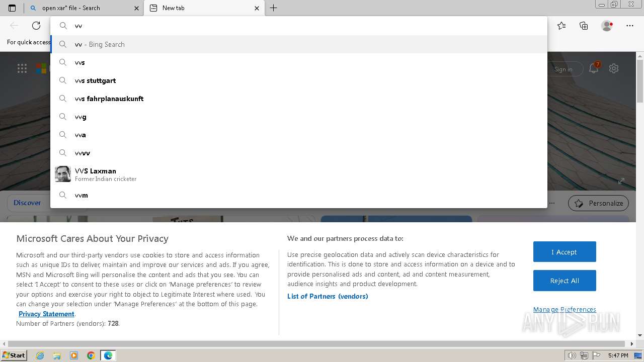This screenshot has height=362, width=644.
Task: Click the VVS Laxman portrait thumbnail
Action: click(63, 174)
